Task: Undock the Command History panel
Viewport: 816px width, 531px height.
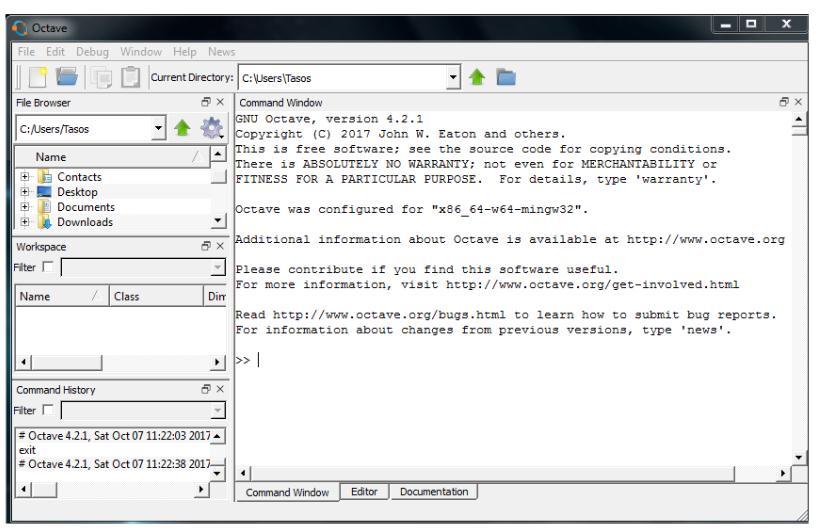Action: pos(206,389)
